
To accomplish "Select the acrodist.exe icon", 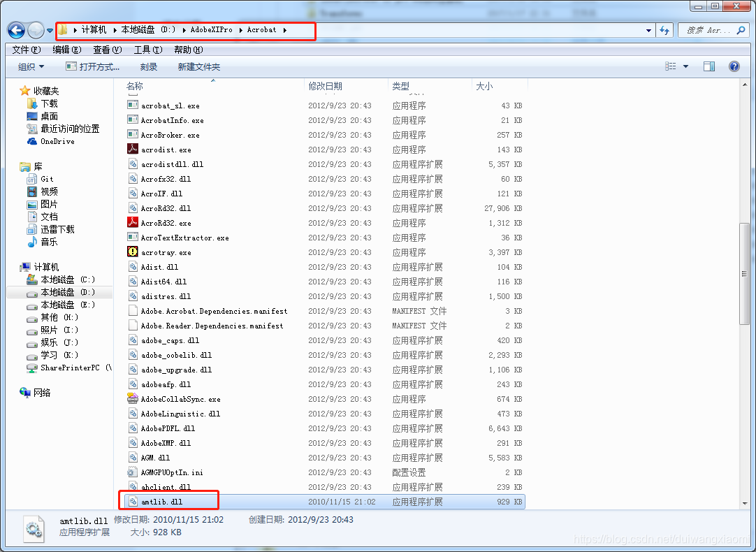I will (x=133, y=149).
